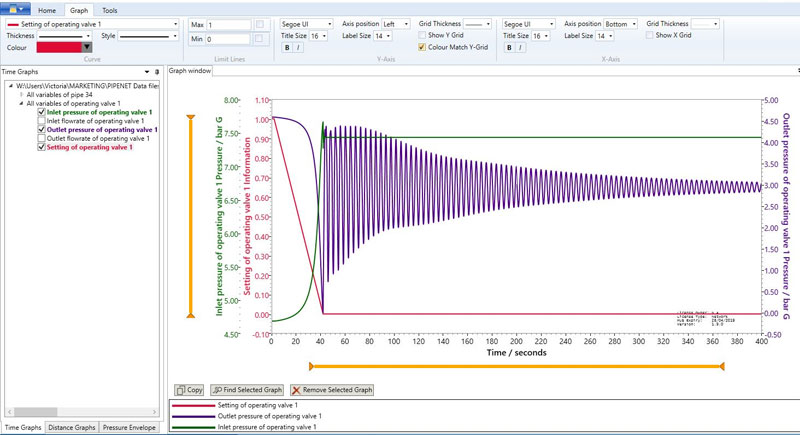The image size is (800, 435).
Task: Open the Y-Axis position Left dropdown
Action: click(395, 24)
